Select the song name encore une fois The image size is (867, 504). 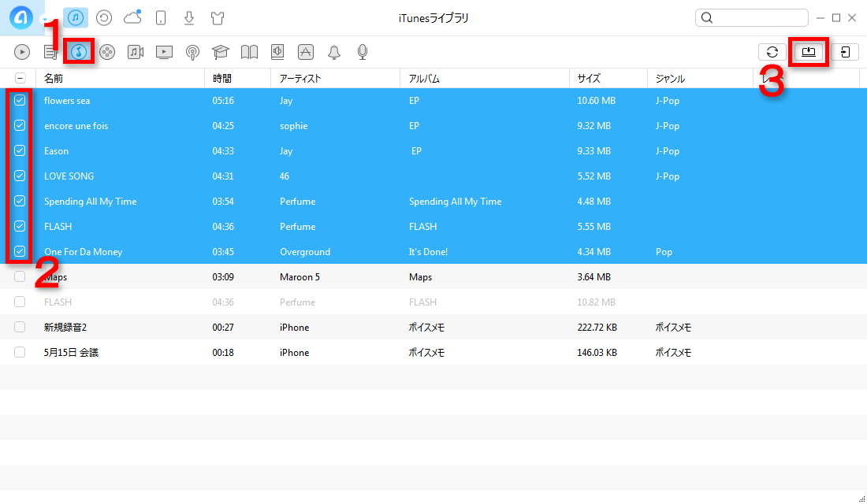pyautogui.click(x=76, y=126)
